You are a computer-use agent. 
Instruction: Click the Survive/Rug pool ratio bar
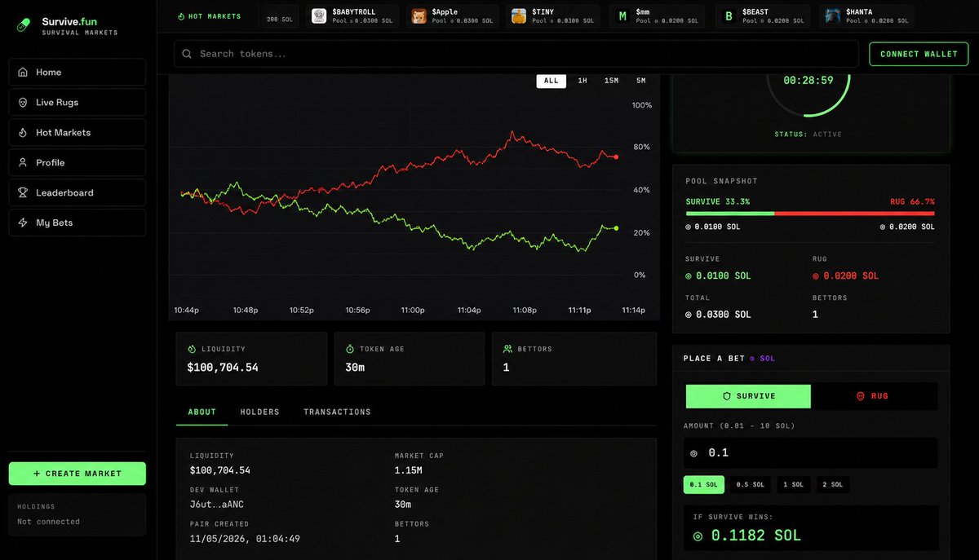[x=810, y=214]
